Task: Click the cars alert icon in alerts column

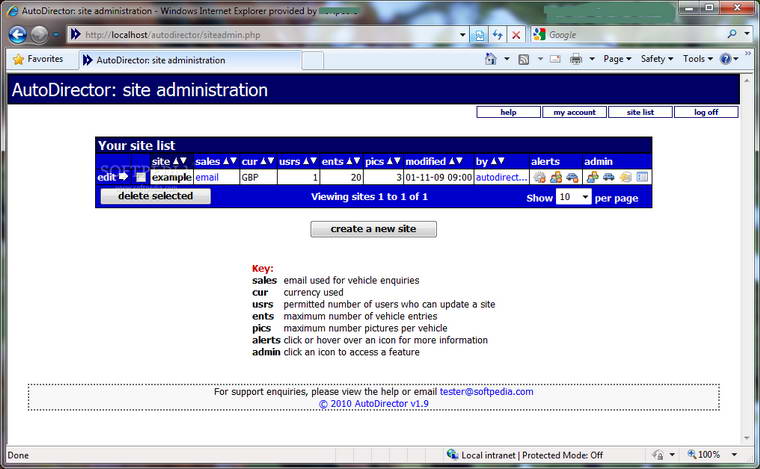Action: coord(572,177)
